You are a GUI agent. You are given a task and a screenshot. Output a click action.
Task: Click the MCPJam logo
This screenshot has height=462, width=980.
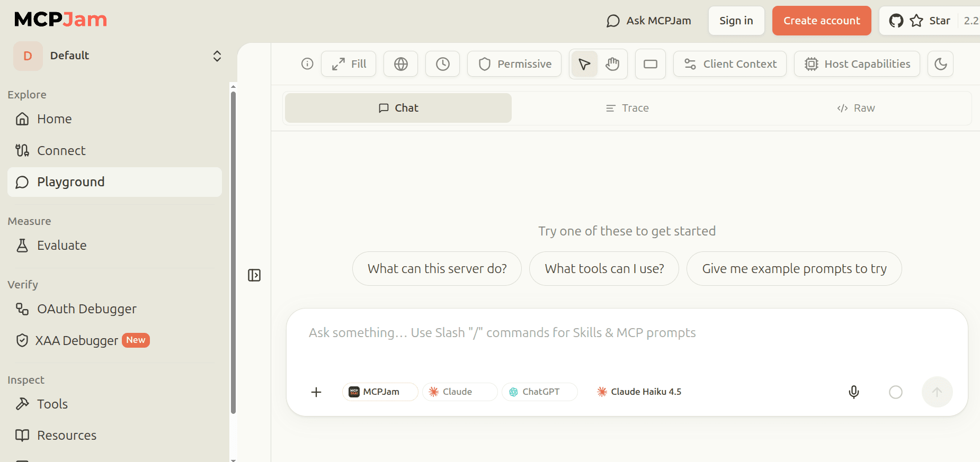pyautogui.click(x=61, y=20)
